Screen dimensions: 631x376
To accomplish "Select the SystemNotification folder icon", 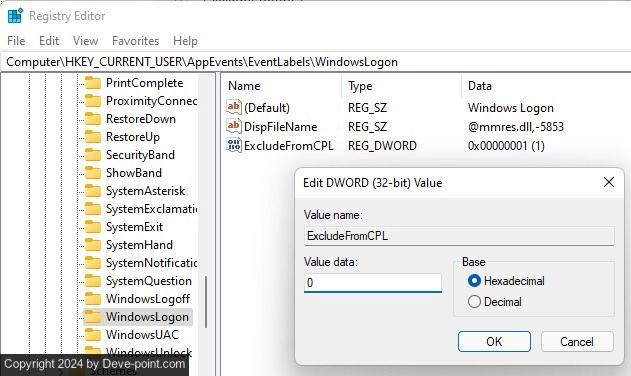I will pyautogui.click(x=93, y=263).
